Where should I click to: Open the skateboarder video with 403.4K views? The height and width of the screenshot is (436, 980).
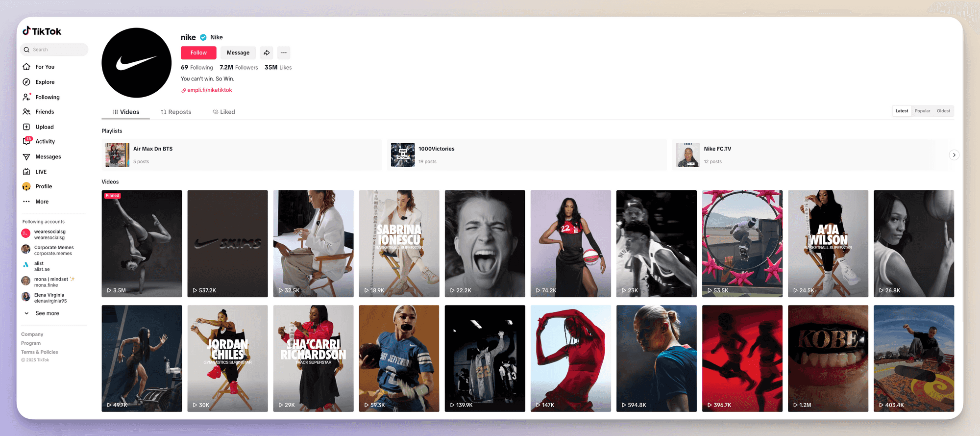(x=914, y=359)
